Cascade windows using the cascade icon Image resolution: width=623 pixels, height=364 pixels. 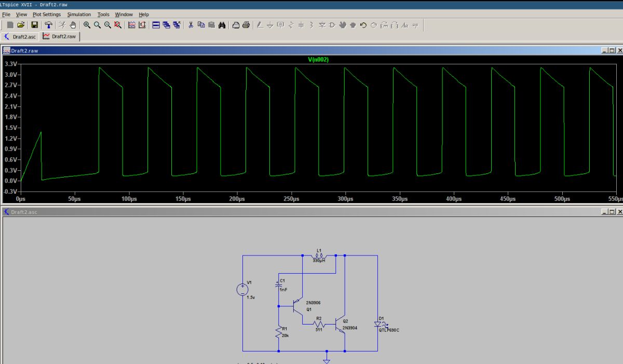pos(167,25)
